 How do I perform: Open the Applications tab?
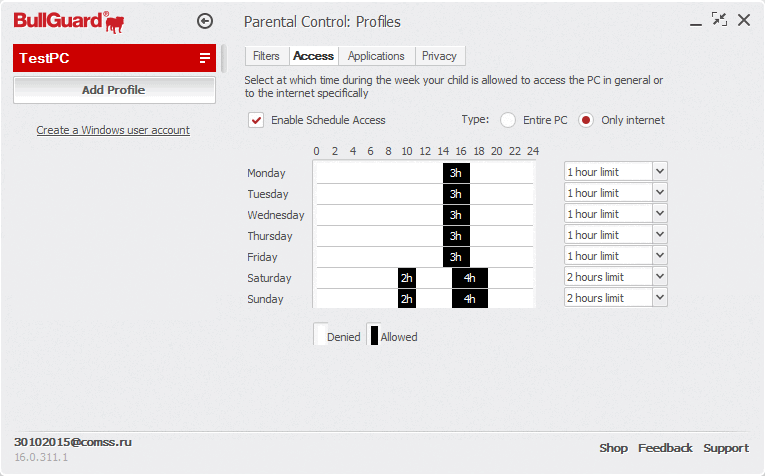click(x=376, y=56)
